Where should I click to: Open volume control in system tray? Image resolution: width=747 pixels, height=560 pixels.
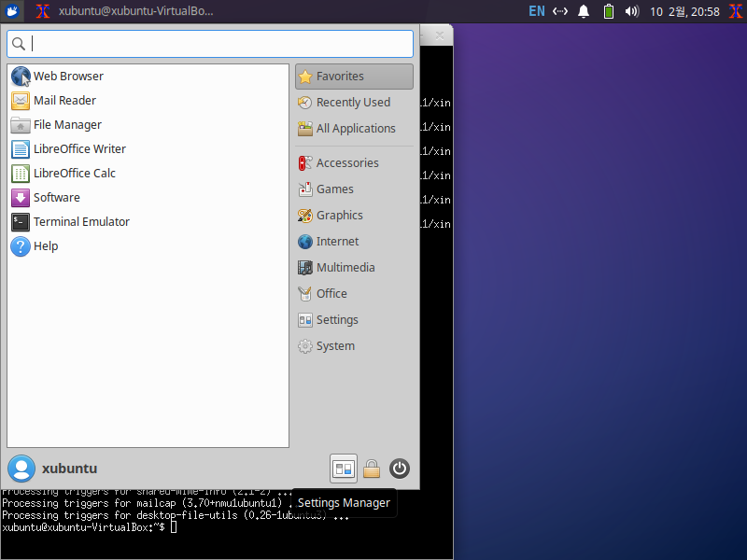(632, 11)
